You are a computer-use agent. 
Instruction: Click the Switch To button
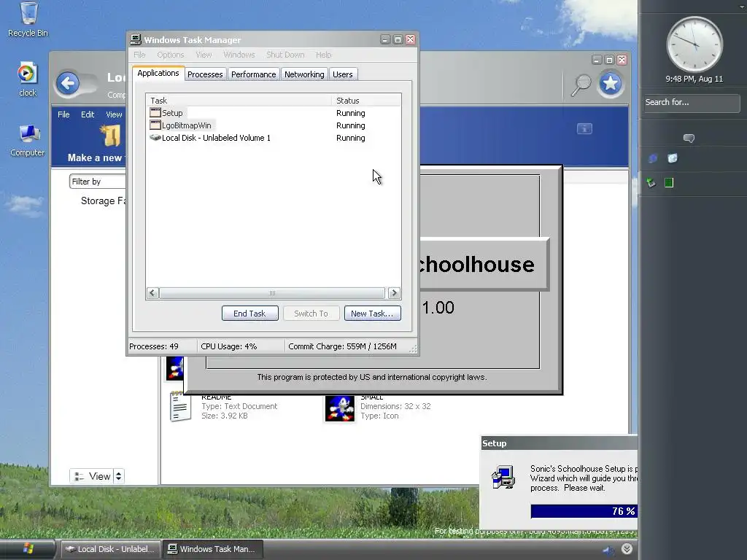(x=311, y=314)
